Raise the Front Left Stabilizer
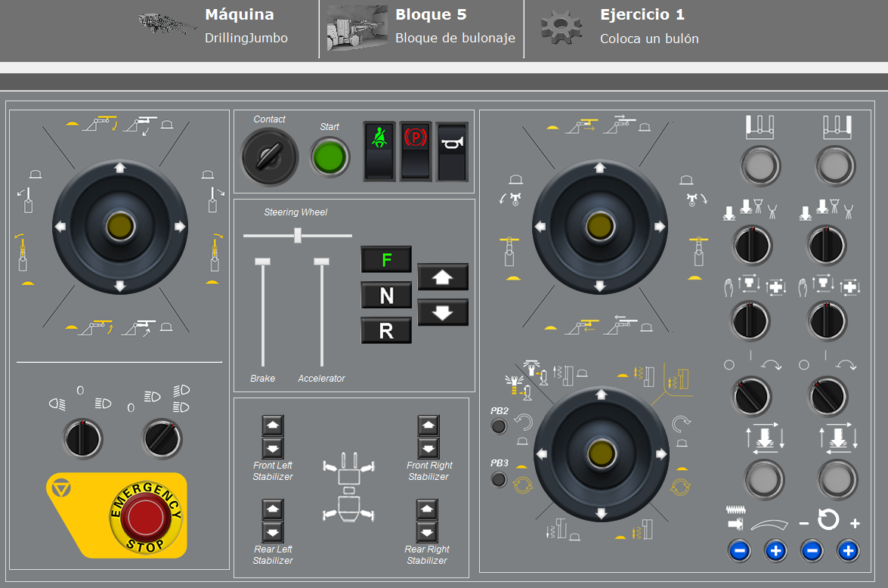 273,426
